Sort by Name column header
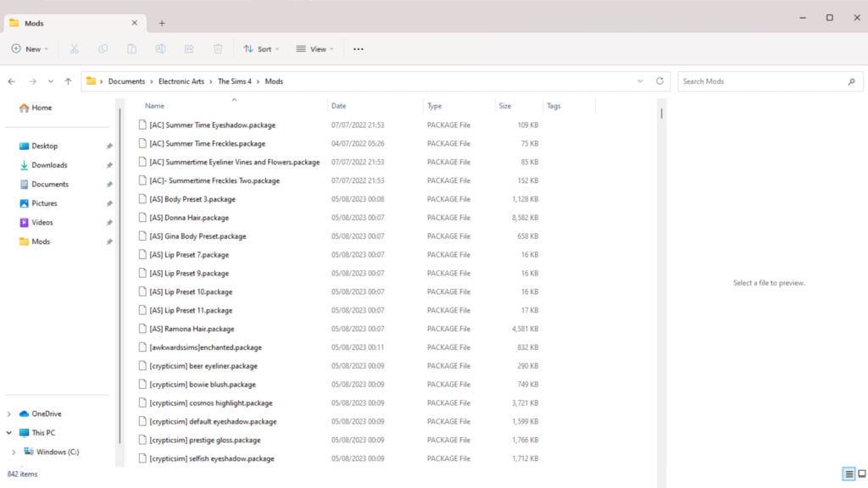Screen dimensions: 868x488 point(154,106)
